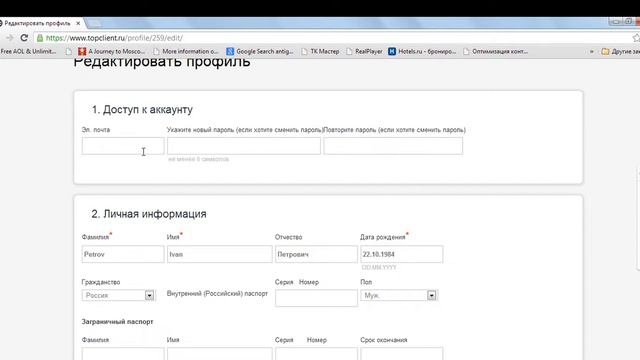Screen dimensions: 640x360
Task: Click the Внутренний (Российский) паспорт label
Action: pos(217,293)
